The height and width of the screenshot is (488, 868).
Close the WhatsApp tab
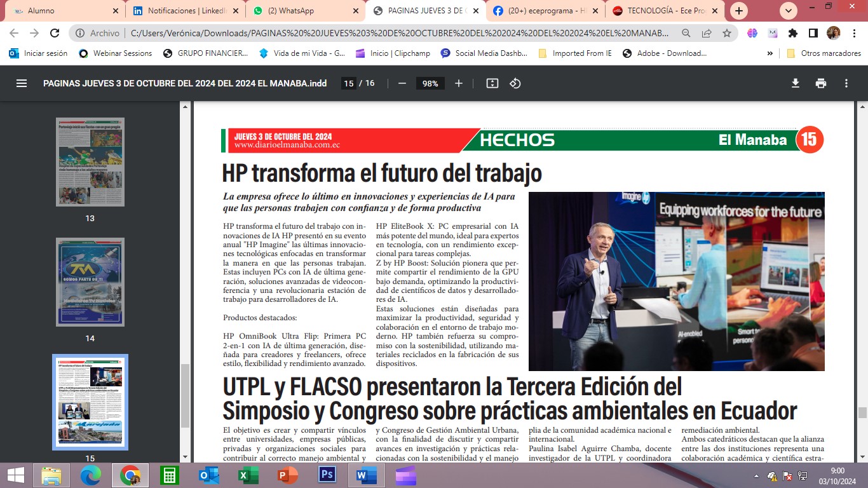coord(355,11)
